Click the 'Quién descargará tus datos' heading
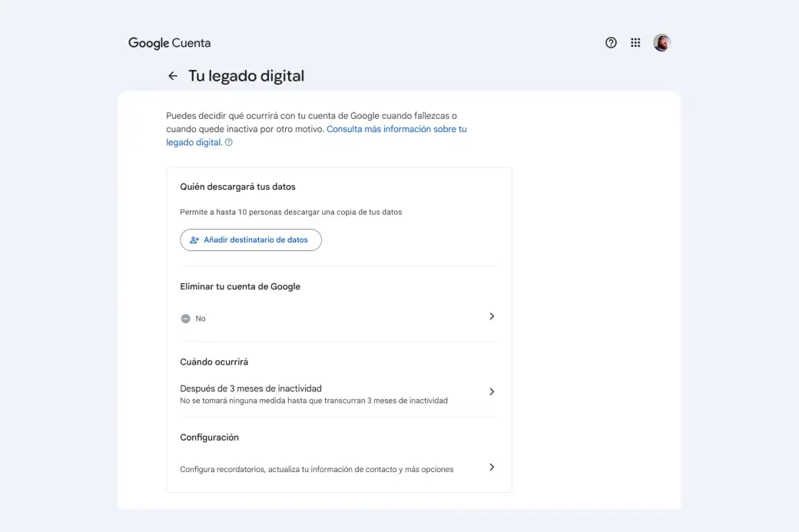This screenshot has height=532, width=799. point(237,187)
